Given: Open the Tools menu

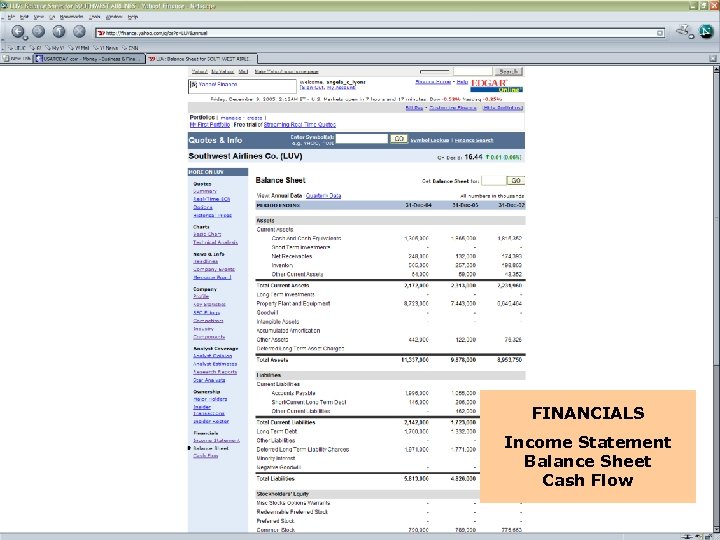Looking at the screenshot, I should (95, 17).
